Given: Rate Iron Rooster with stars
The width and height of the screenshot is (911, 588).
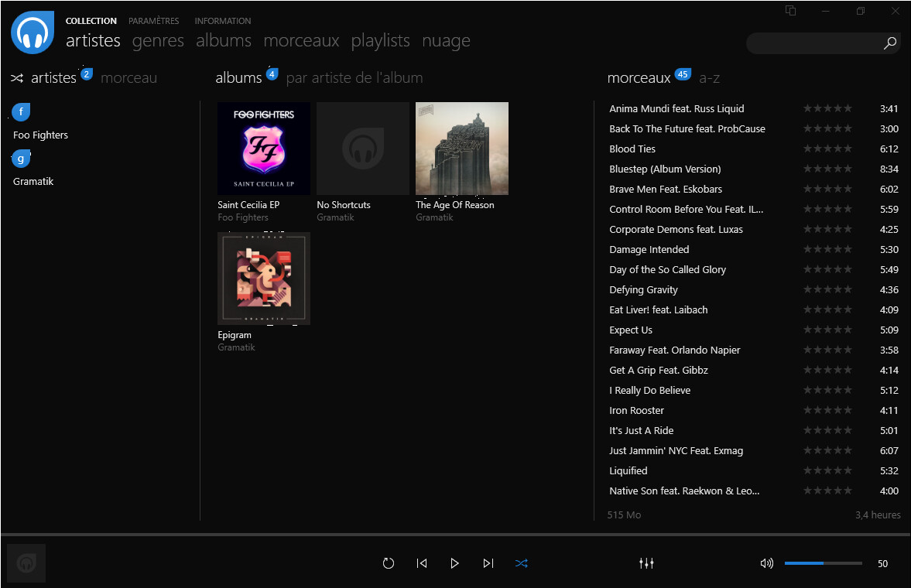Looking at the screenshot, I should point(827,410).
